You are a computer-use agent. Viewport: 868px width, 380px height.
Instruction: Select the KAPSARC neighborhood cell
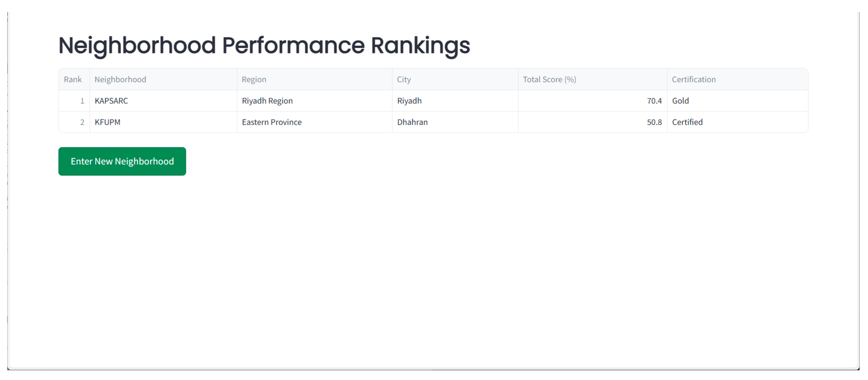111,101
